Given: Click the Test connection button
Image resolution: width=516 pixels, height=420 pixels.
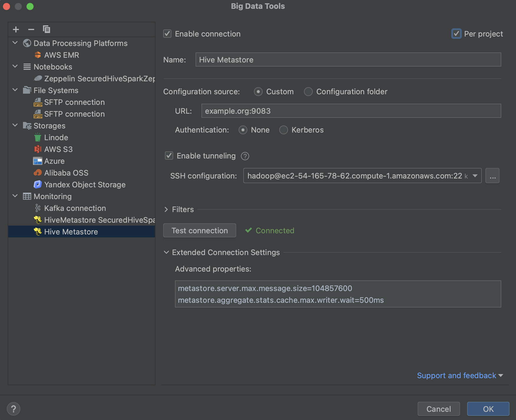Looking at the screenshot, I should [x=199, y=230].
